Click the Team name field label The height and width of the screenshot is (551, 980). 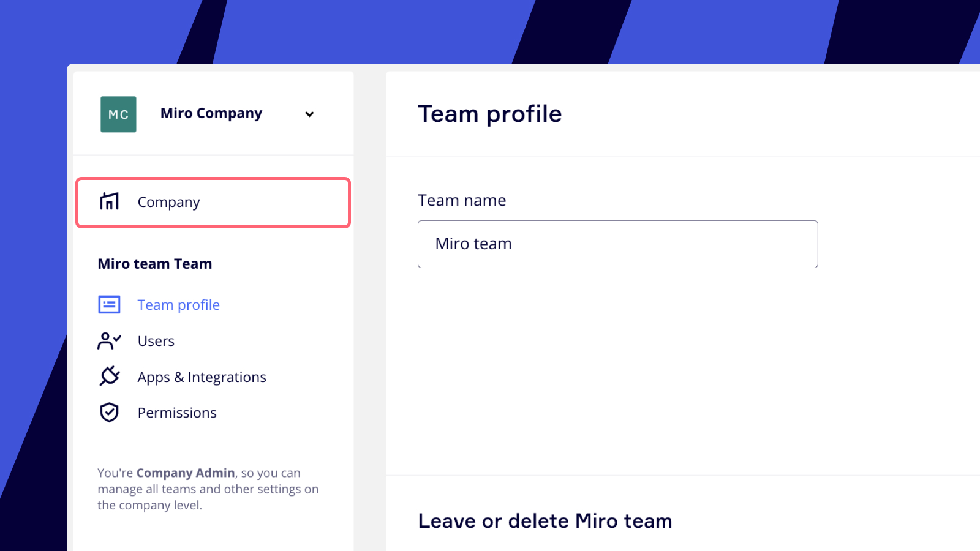(462, 201)
